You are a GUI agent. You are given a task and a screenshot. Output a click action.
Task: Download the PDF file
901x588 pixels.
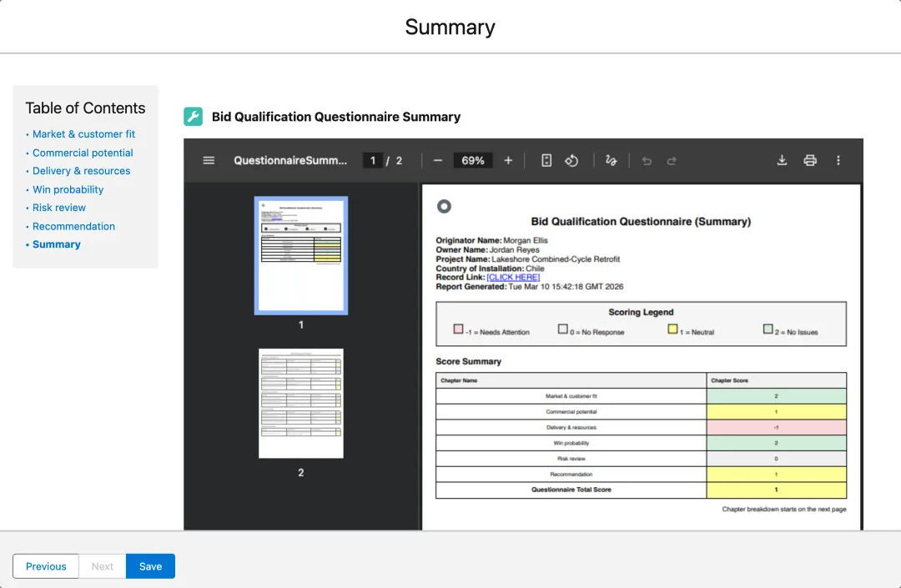coord(782,160)
